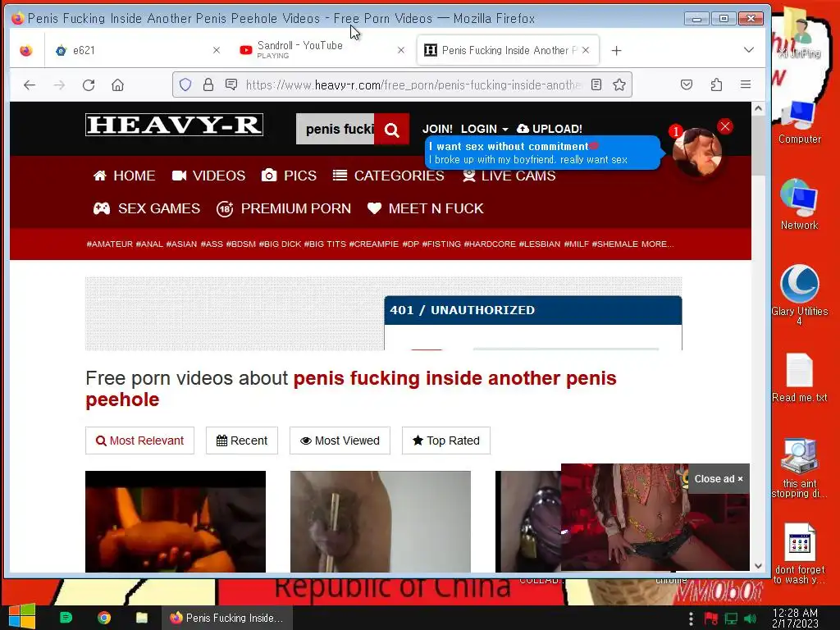Click the page scrollbar up arrow
The height and width of the screenshot is (630, 840).
tap(758, 108)
